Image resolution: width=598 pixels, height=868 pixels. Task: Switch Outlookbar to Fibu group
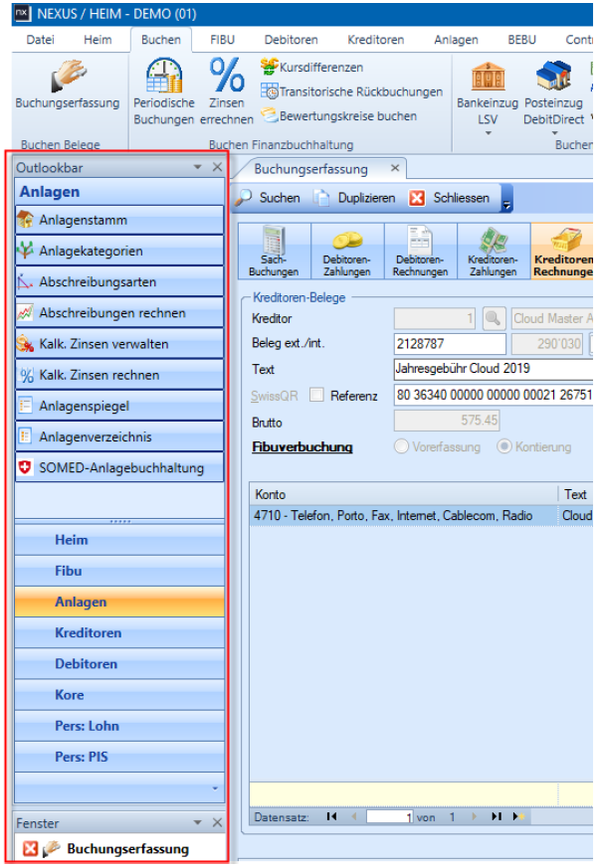pos(119,571)
